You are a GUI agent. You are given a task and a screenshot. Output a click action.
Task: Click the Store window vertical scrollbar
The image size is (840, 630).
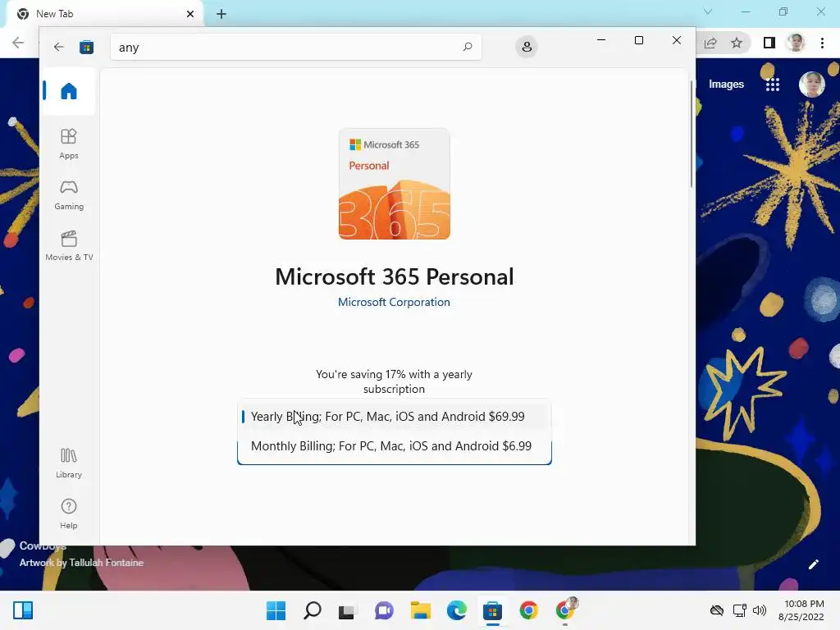[692, 134]
